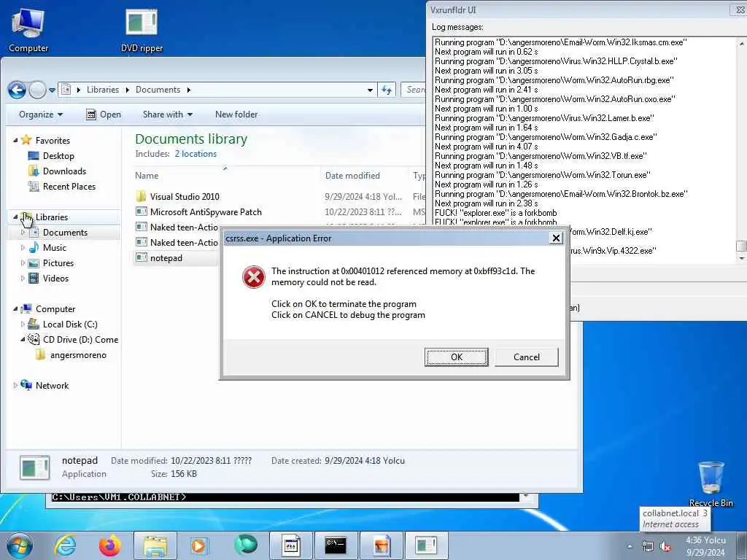This screenshot has width=747, height=560.
Task: Select Music library in navigation pane
Action: tap(54, 248)
